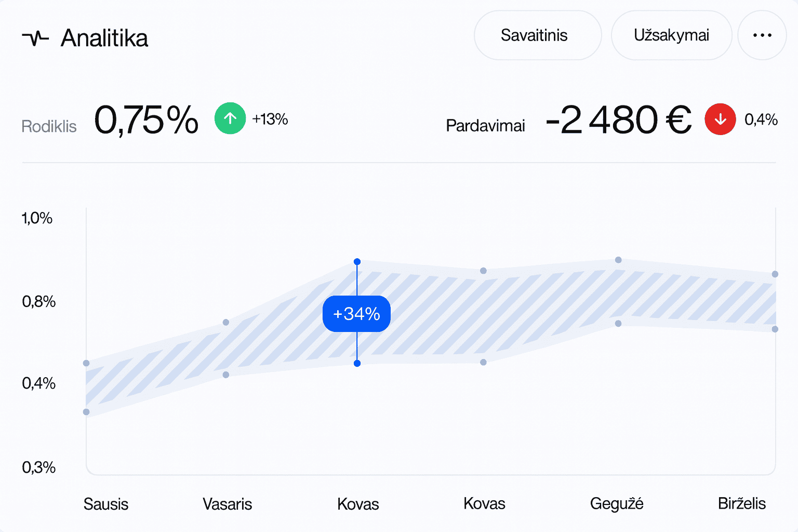
Task: Select the top highlighted Kovas data point
Action: coord(357,262)
